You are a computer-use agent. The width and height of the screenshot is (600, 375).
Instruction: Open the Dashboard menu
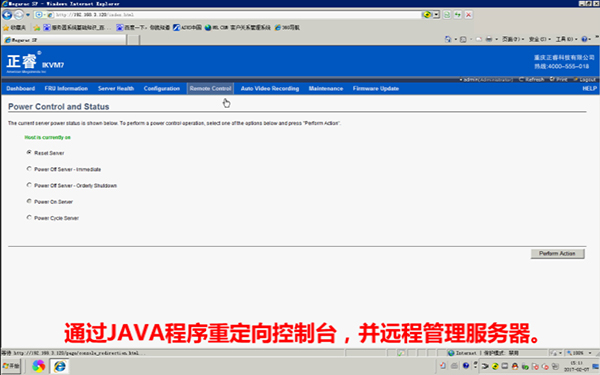(x=21, y=88)
